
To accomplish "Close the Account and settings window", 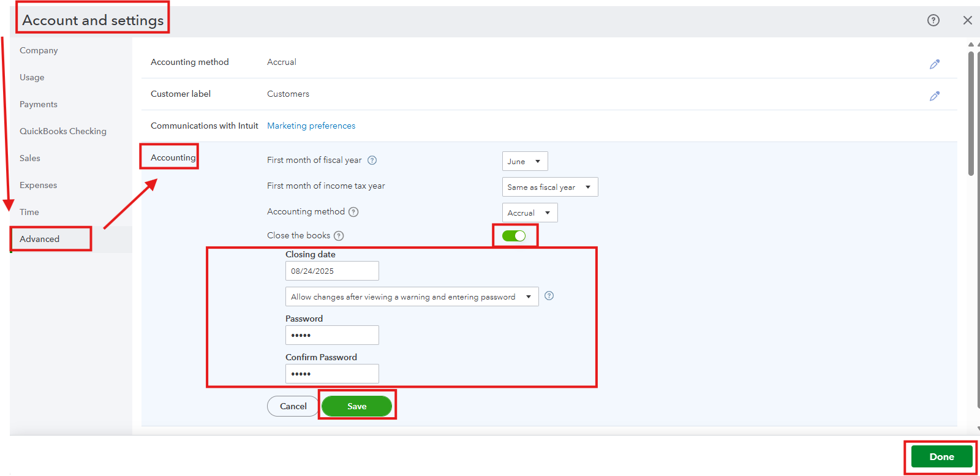I will coord(967,20).
